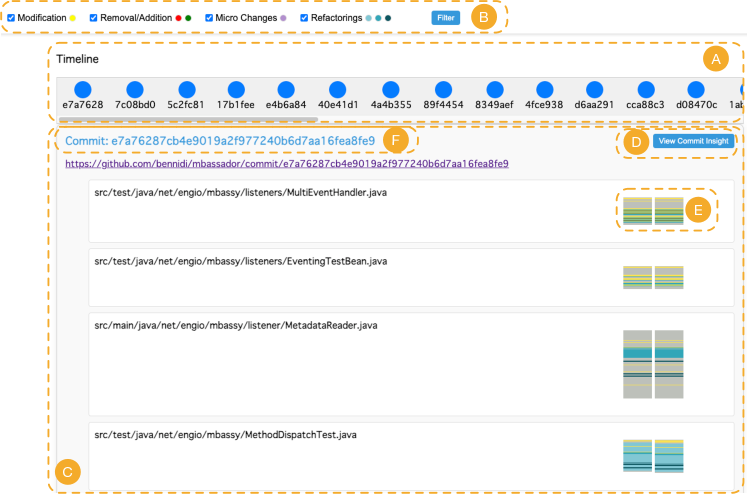
Task: Click the d08470c commit dot
Action: [x=696, y=90]
